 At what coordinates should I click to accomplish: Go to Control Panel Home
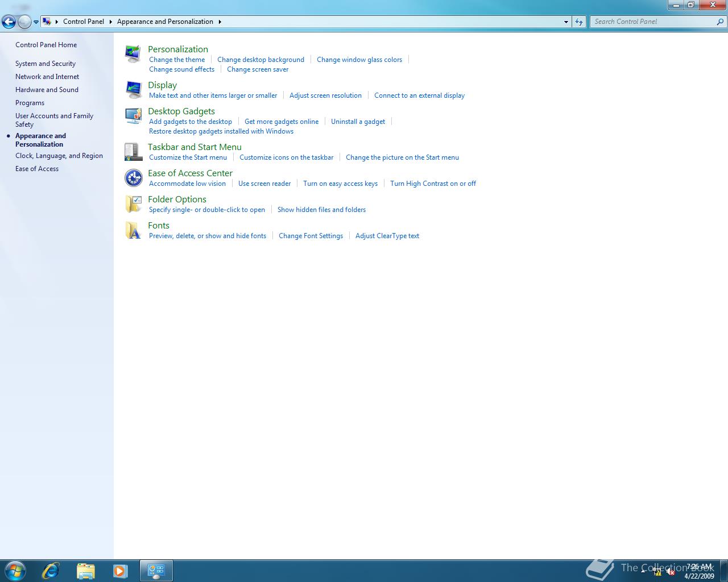pos(46,45)
